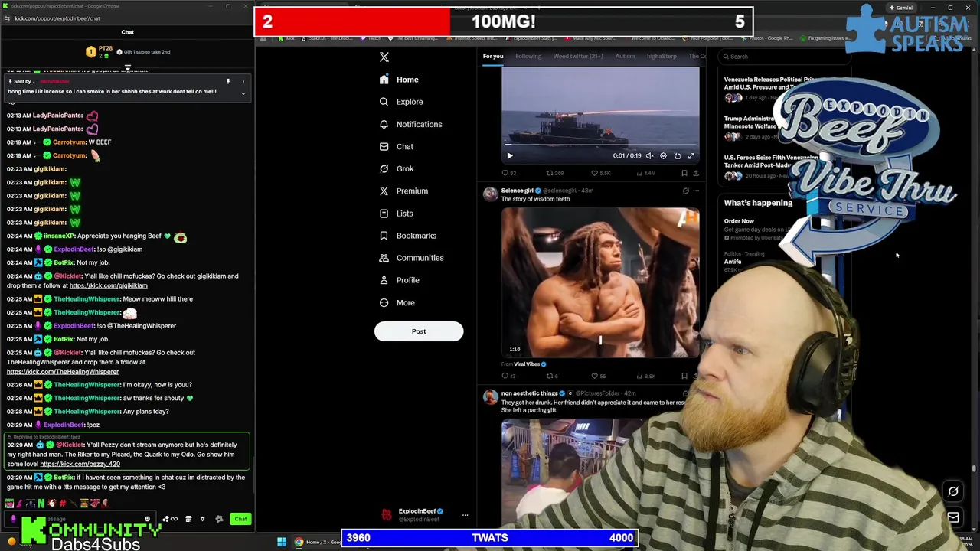Open Premium in the X sidebar

403,191
